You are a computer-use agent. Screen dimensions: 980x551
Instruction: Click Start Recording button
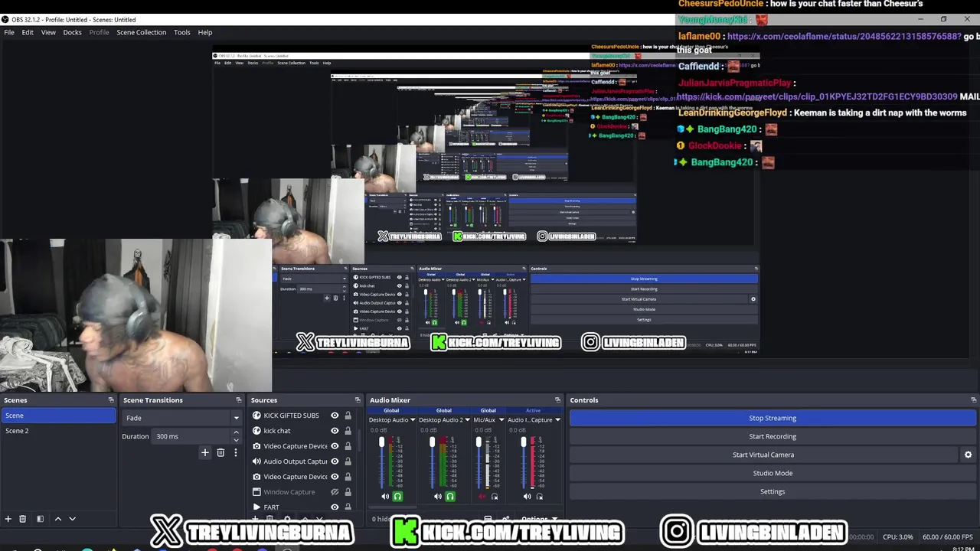coord(773,436)
